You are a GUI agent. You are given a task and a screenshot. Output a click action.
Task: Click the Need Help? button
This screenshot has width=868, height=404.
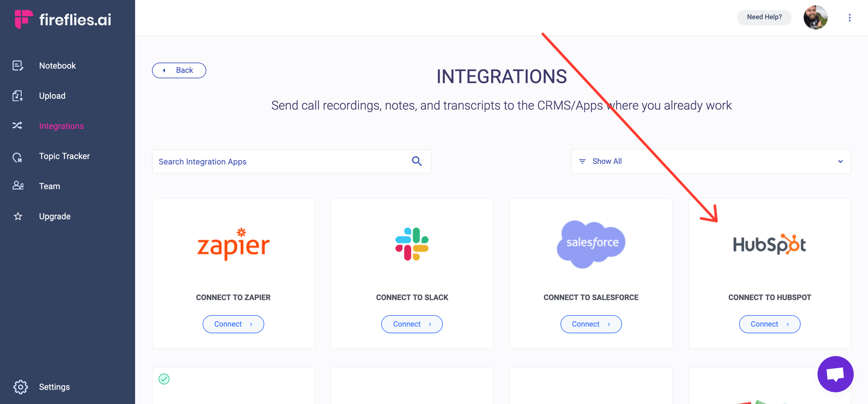(764, 17)
